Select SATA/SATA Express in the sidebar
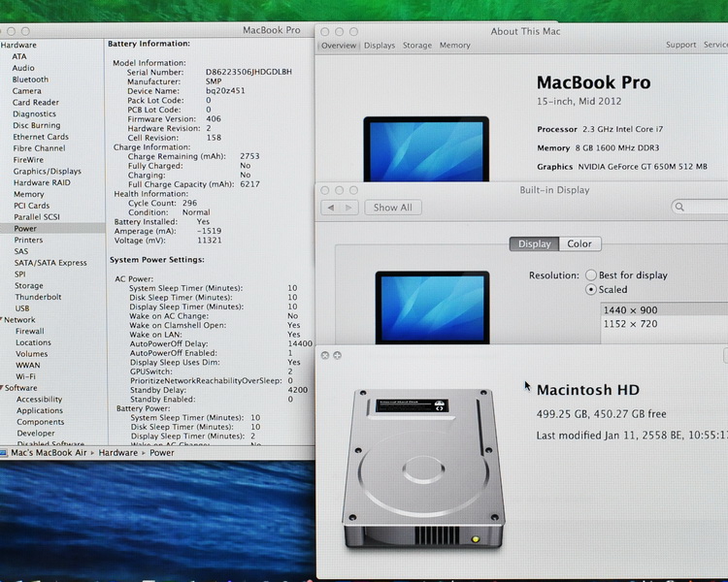The height and width of the screenshot is (582, 728). pyautogui.click(x=50, y=263)
